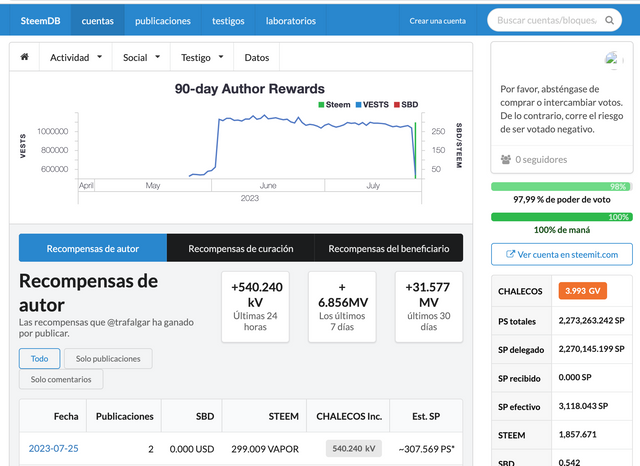Go to the home icon tab
Image resolution: width=640 pixels, height=466 pixels.
[x=24, y=57]
